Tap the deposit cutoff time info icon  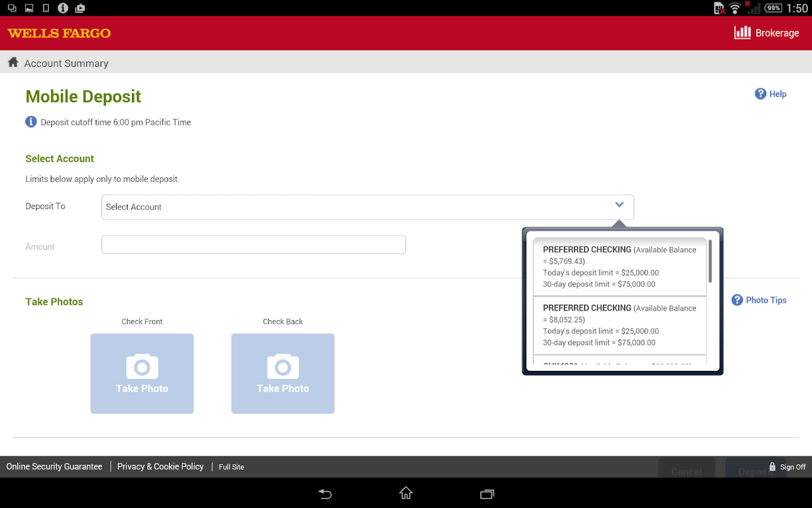[x=31, y=121]
